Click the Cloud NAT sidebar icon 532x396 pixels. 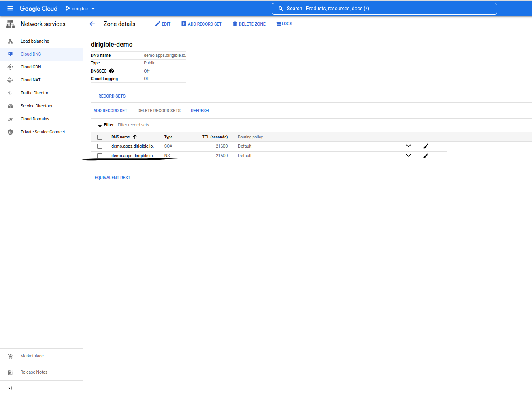click(11, 80)
